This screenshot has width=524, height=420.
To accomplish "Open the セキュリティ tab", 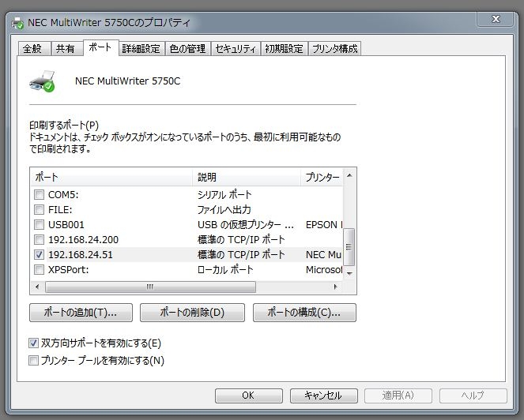I will 236,49.
